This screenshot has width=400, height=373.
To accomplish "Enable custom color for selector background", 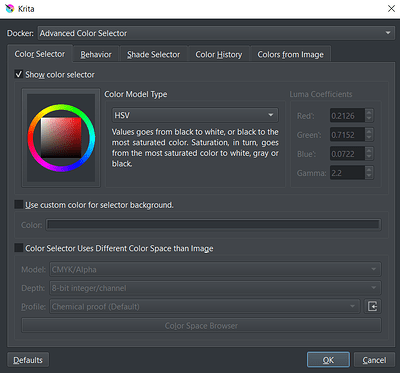I will coord(19,204).
